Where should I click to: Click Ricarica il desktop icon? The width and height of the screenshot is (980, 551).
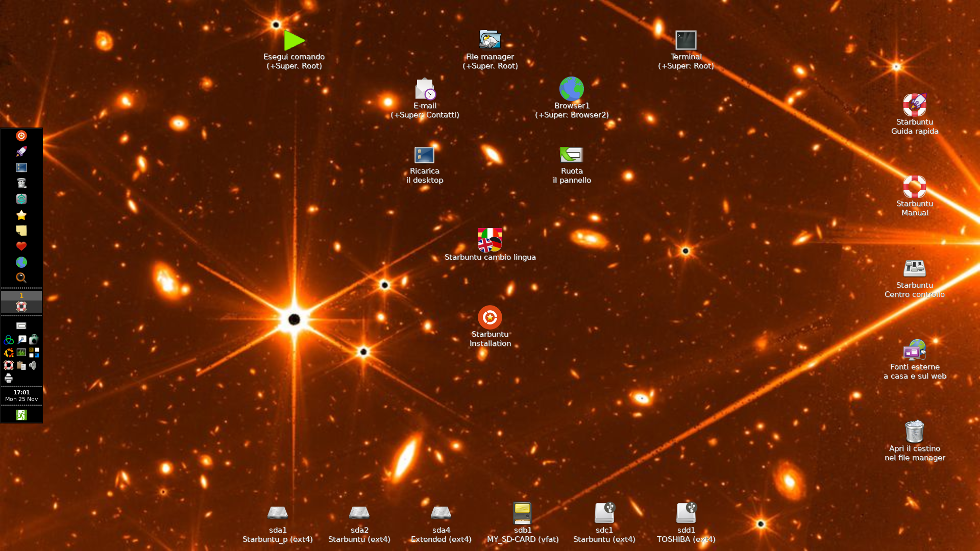[x=424, y=155]
